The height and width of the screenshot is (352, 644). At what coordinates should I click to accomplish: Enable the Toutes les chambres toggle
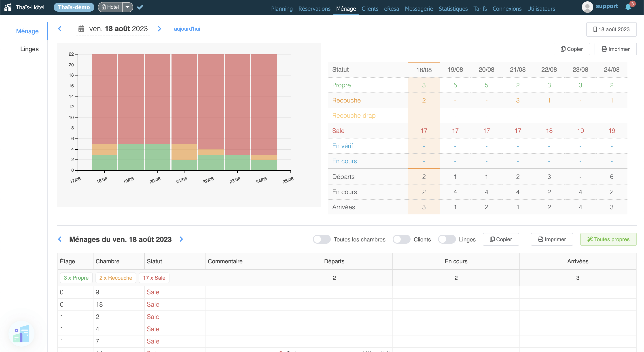(x=322, y=239)
